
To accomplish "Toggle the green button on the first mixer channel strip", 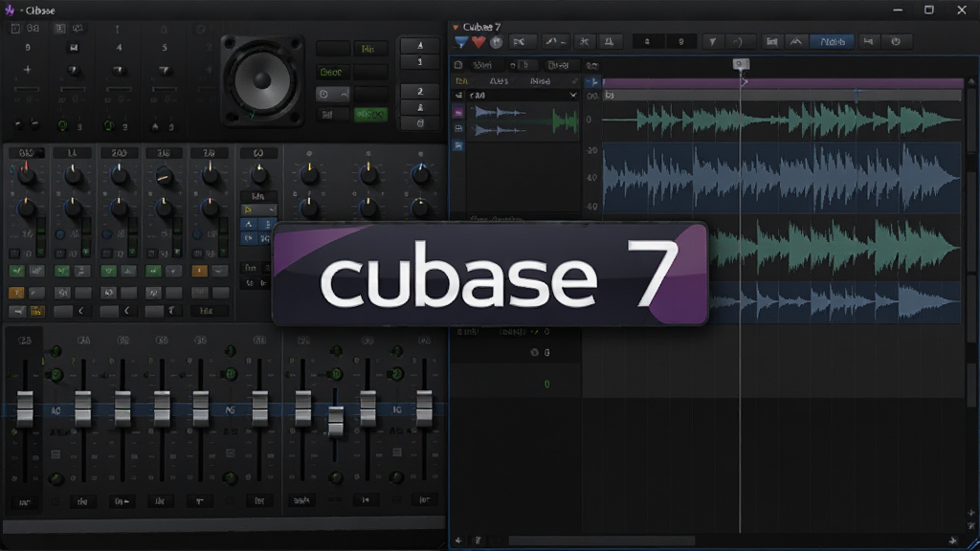I will pyautogui.click(x=16, y=271).
